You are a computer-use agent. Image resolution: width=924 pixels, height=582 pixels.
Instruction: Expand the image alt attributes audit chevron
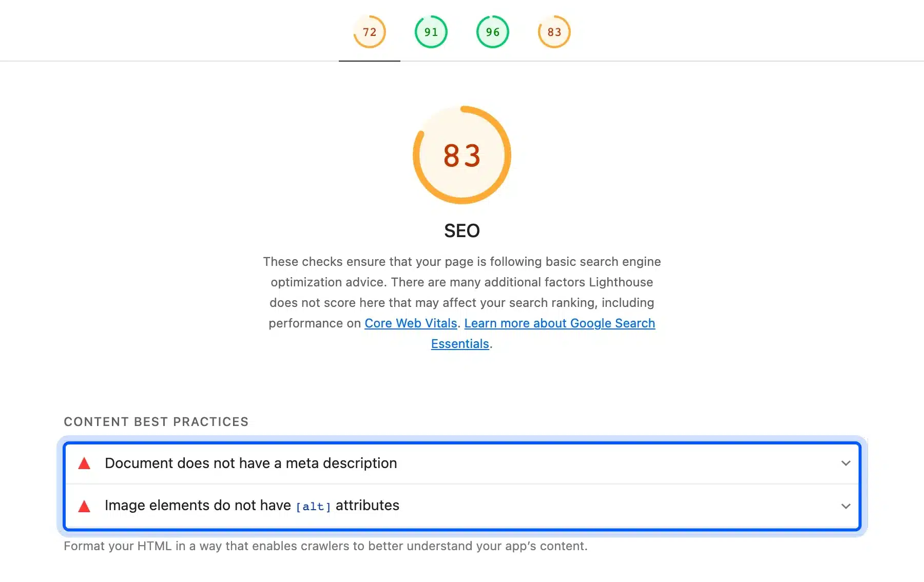pos(846,506)
